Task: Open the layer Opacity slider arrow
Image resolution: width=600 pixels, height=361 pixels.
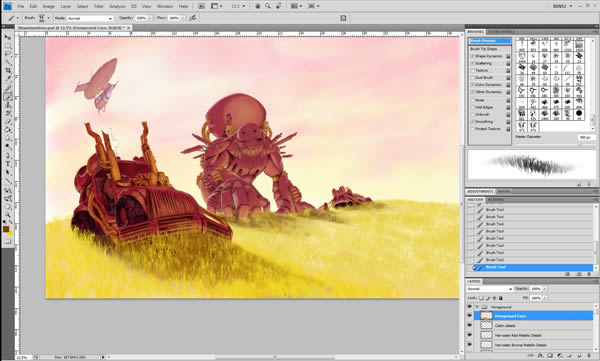Action: (x=545, y=289)
